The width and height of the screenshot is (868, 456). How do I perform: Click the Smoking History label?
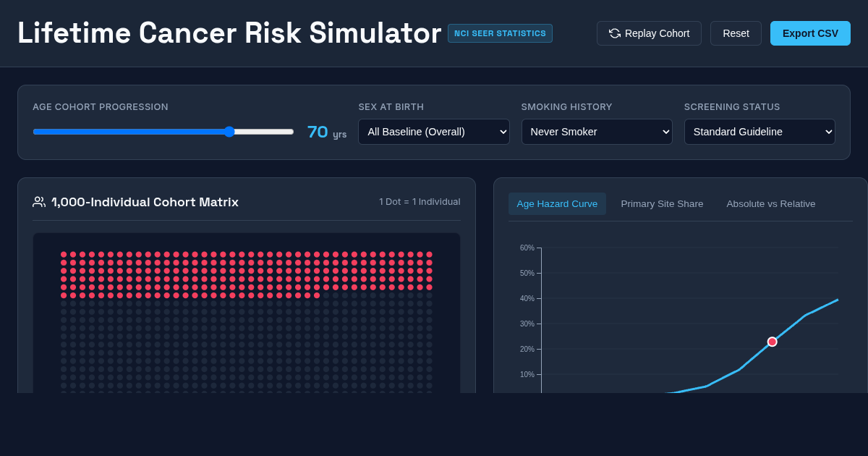[567, 107]
